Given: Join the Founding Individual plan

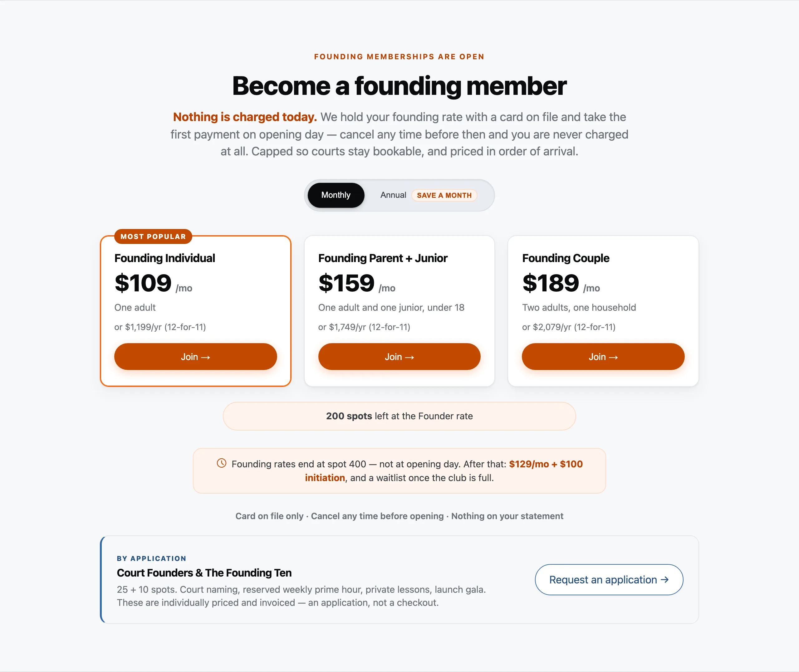Looking at the screenshot, I should pos(195,357).
